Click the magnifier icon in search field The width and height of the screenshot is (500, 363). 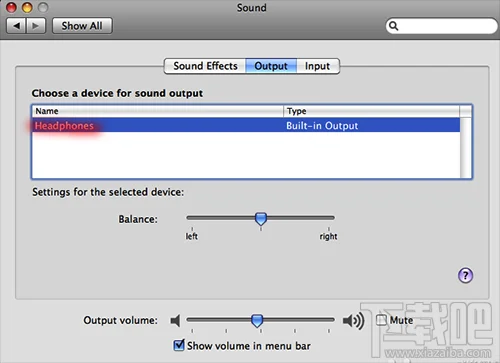tap(393, 26)
